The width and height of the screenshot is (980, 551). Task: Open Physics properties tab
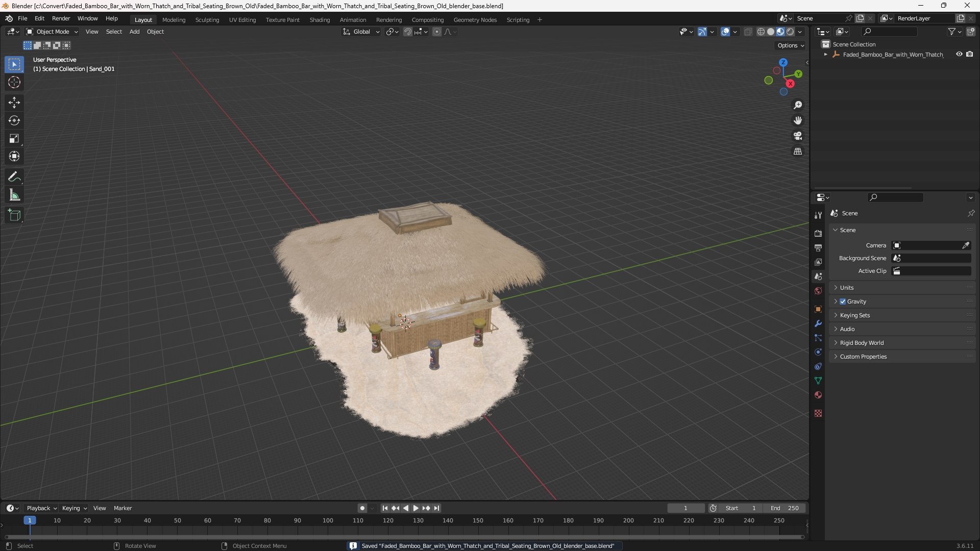(x=818, y=352)
